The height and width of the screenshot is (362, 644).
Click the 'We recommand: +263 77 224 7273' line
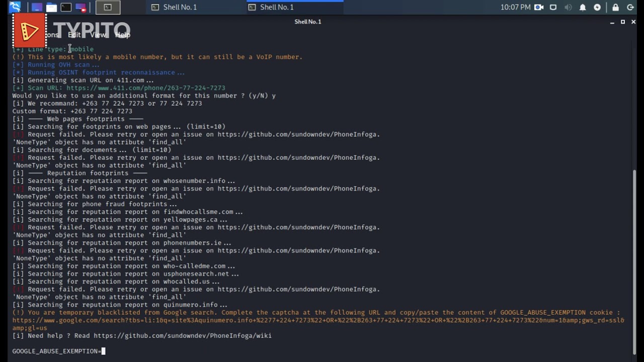pos(107,103)
